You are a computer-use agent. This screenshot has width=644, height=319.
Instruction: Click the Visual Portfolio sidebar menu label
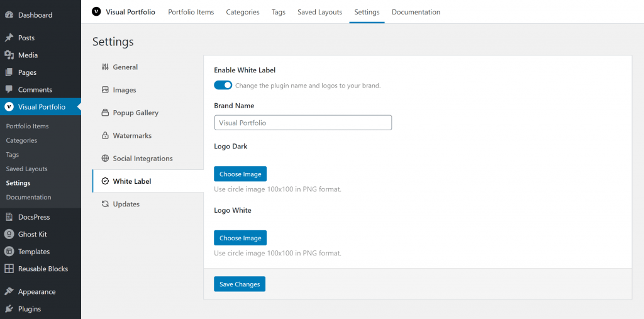tap(42, 107)
